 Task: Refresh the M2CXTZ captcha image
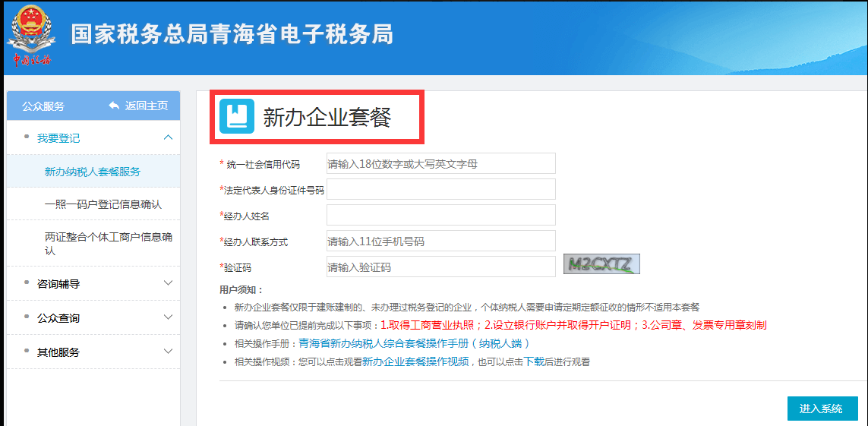coord(601,264)
